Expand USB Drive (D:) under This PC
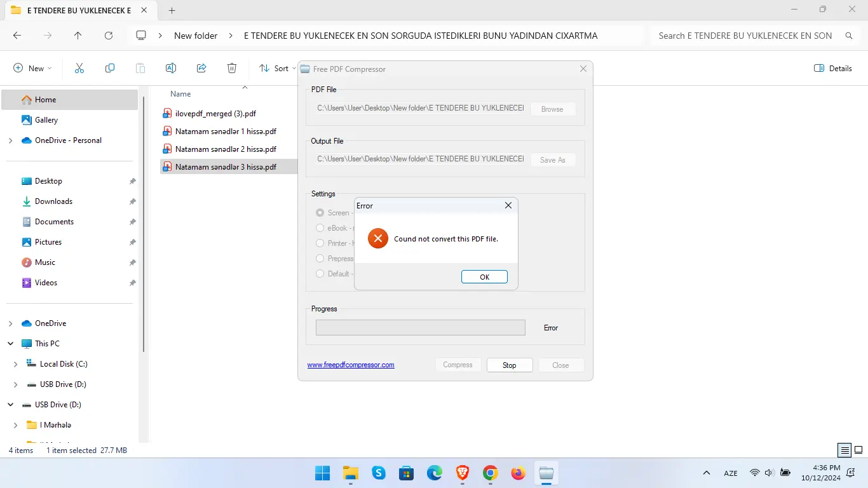868x488 pixels. pyautogui.click(x=16, y=384)
